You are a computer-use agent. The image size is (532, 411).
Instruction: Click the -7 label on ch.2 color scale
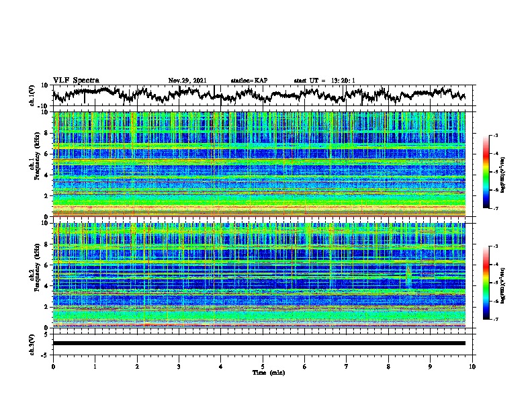[x=496, y=319]
